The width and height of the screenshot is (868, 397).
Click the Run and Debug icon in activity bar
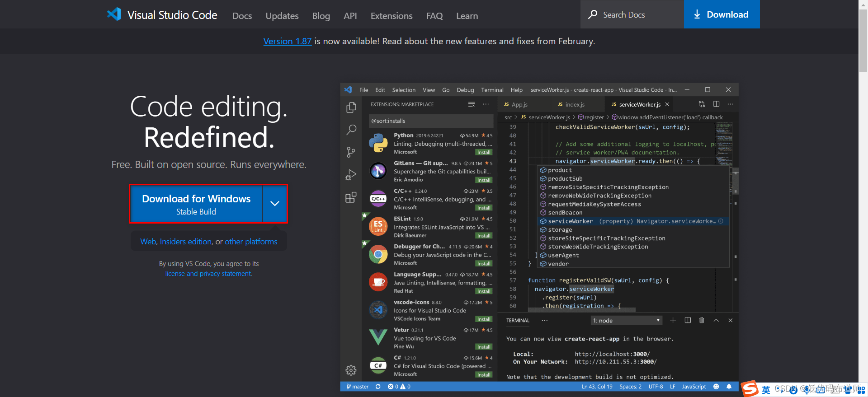point(351,175)
